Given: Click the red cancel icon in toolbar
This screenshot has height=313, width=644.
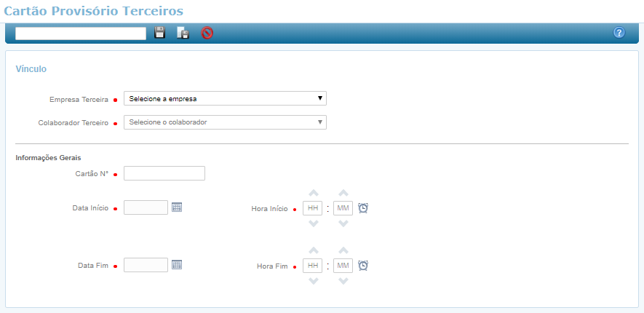Looking at the screenshot, I should [207, 33].
